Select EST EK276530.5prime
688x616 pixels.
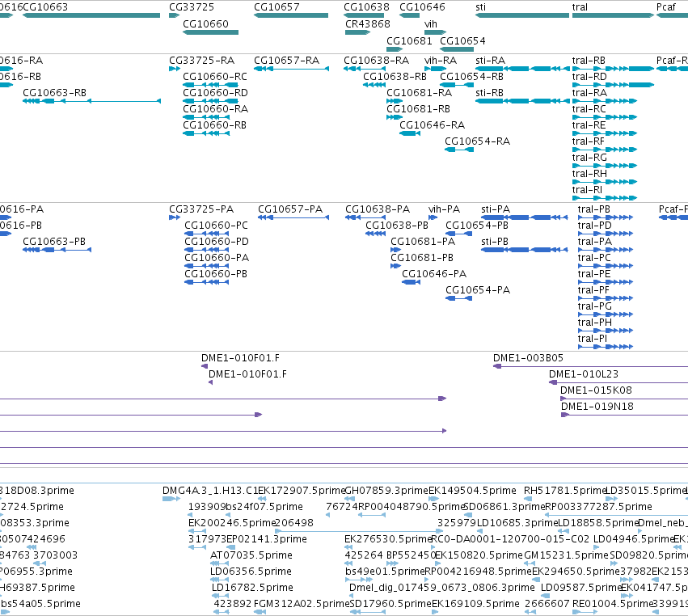point(348,547)
